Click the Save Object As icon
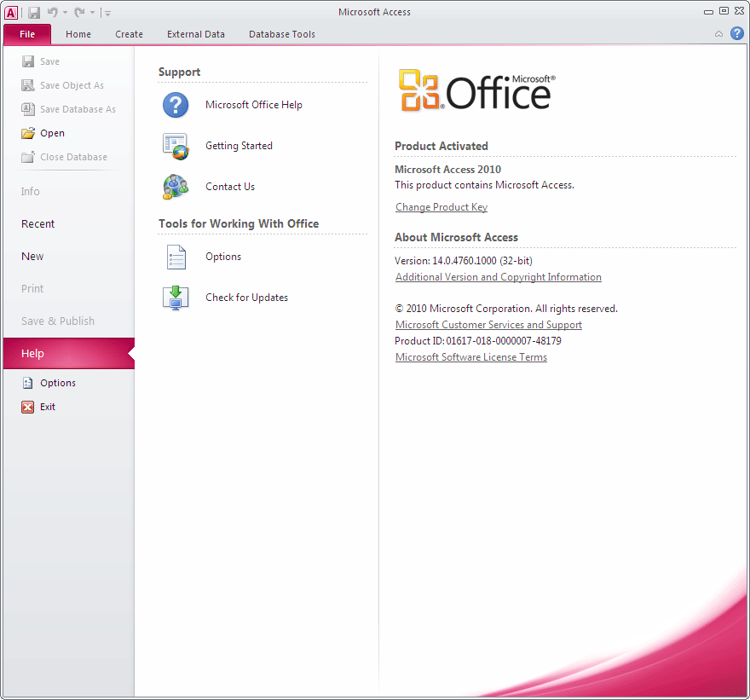Screen dimensions: 750x700 pos(28,85)
